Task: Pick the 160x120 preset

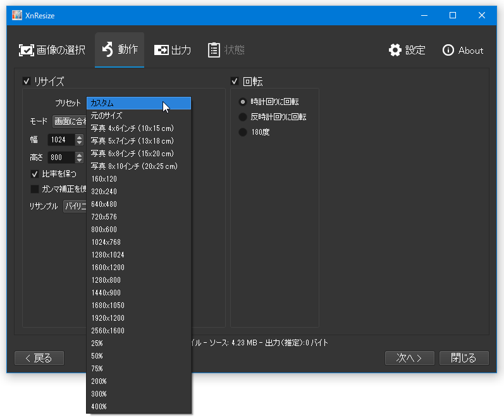Action: (x=138, y=179)
